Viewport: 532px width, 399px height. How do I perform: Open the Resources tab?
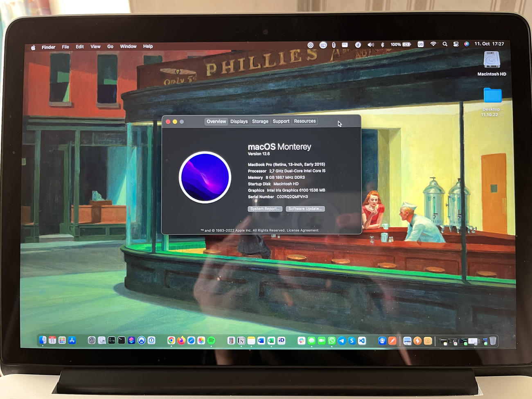pos(305,121)
